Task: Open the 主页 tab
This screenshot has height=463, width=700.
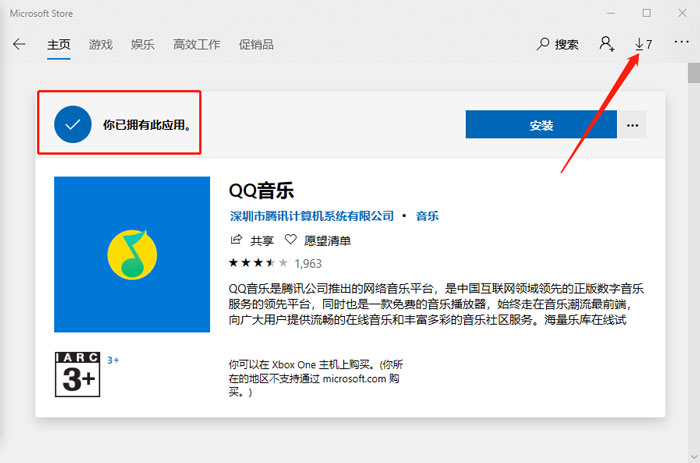Action: click(58, 45)
